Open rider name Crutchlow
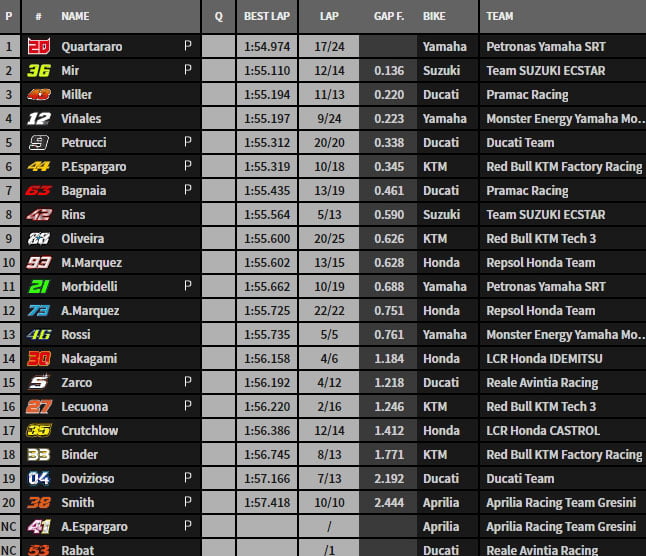 [x=90, y=430]
